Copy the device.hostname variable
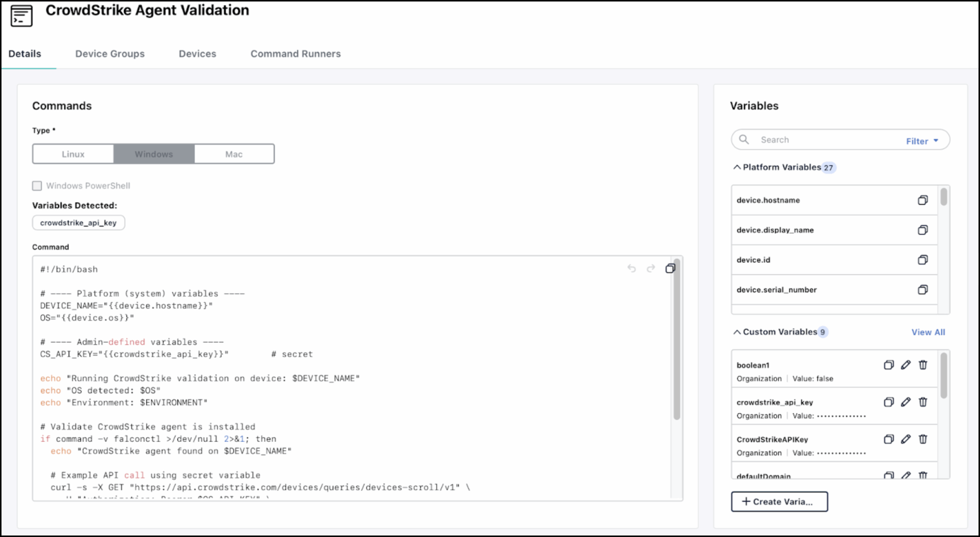Screen dimensions: 980x537 click(x=923, y=200)
